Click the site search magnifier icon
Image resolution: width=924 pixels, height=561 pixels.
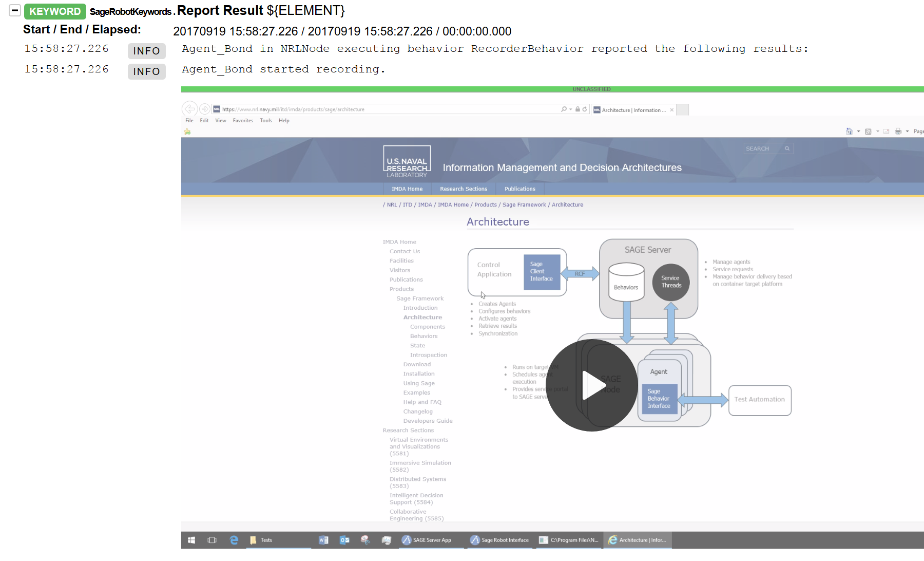pyautogui.click(x=787, y=148)
